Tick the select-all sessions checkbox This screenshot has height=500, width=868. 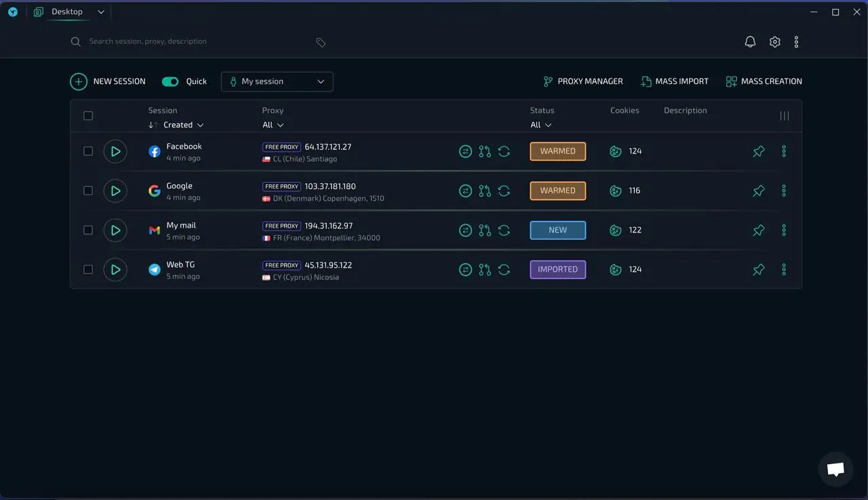(x=88, y=116)
